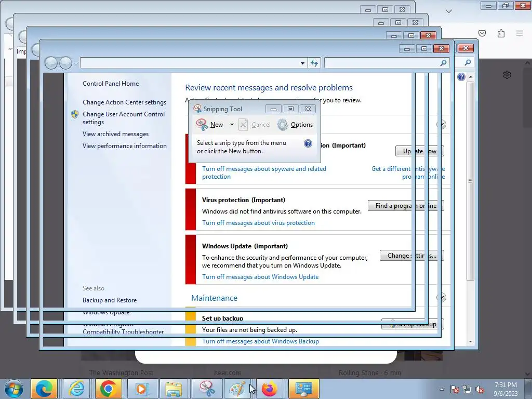Open the taskbar clock showing 7:31 PM
Screen dimensions: 532x399
pos(506,389)
